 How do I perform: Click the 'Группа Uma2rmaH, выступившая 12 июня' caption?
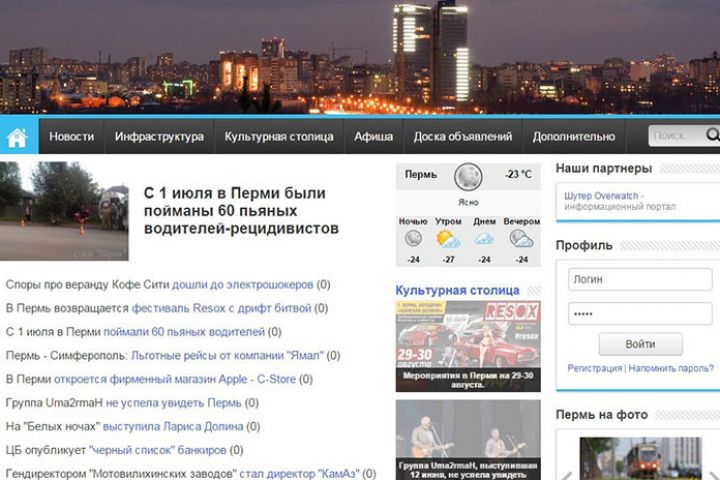coord(468,470)
